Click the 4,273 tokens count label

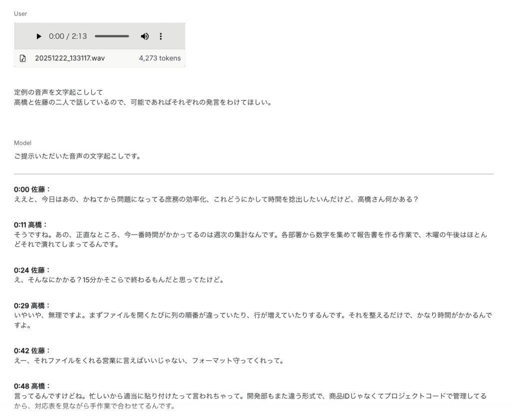[x=160, y=58]
